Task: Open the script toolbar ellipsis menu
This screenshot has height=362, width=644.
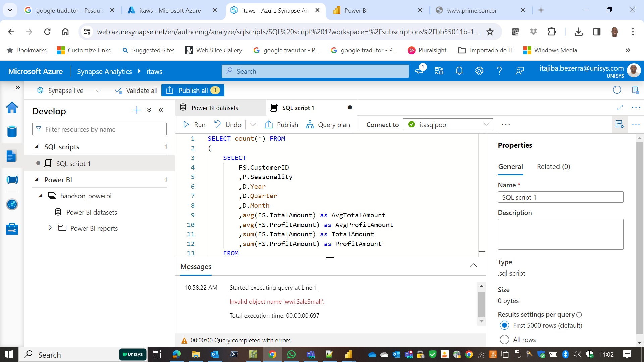Action: tap(506, 124)
